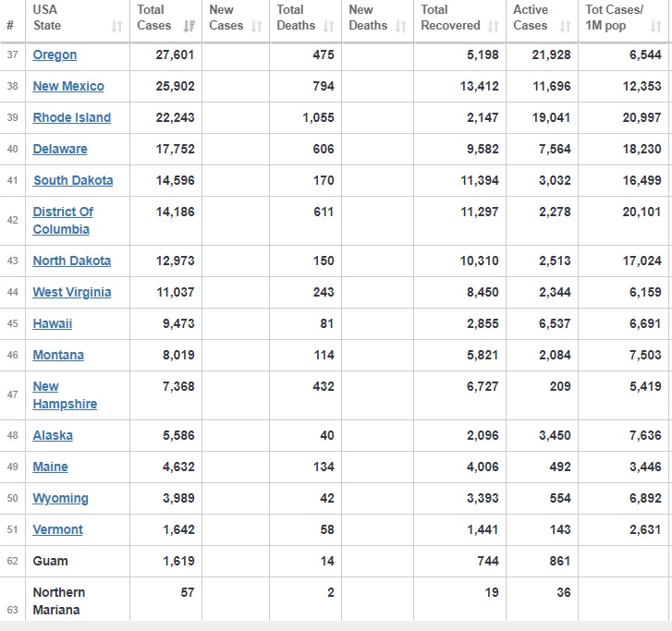Click sort icon in Tot Cases/1M pop header
The height and width of the screenshot is (631, 672).
pos(656,27)
